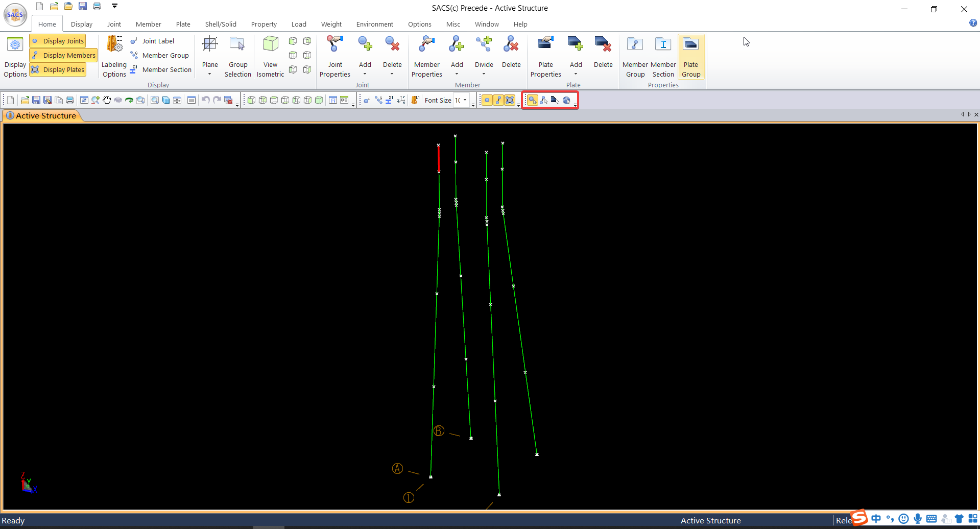Open Member Properties
The image size is (980, 529).
427,57
